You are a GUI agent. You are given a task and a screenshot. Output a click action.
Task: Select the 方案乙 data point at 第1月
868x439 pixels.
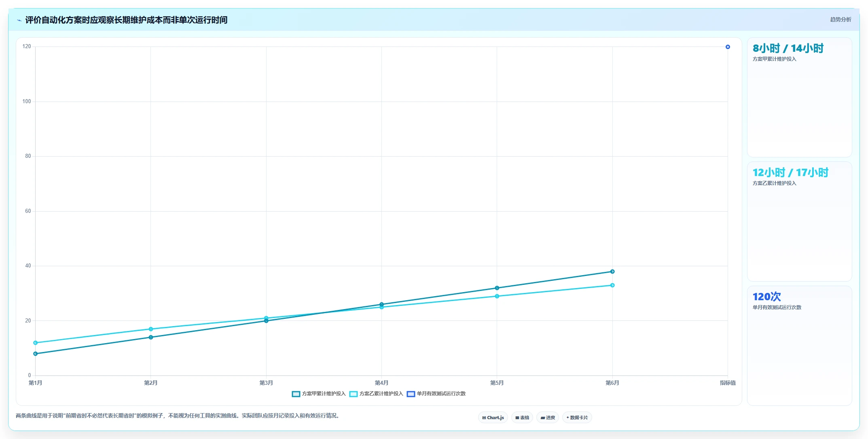click(x=36, y=343)
